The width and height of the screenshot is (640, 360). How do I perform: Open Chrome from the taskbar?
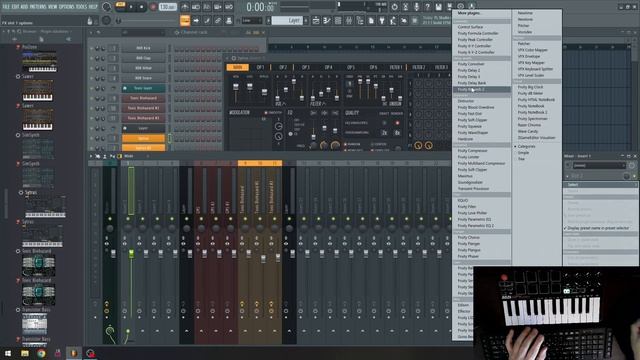[x=41, y=353]
